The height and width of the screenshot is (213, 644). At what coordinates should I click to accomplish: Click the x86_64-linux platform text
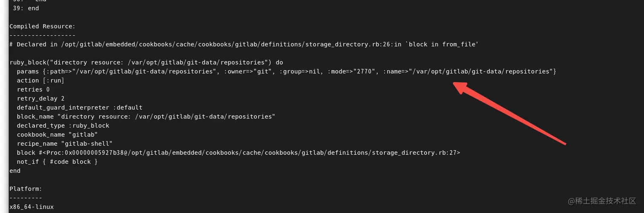(32, 207)
